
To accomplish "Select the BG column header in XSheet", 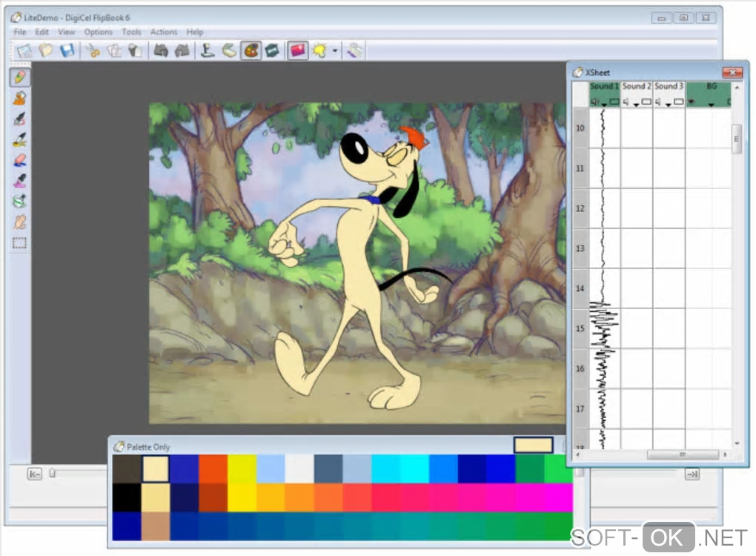I will pyautogui.click(x=709, y=86).
